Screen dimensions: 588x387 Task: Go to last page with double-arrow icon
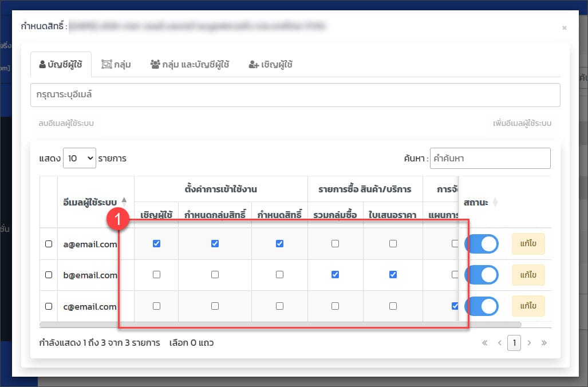pyautogui.click(x=544, y=343)
